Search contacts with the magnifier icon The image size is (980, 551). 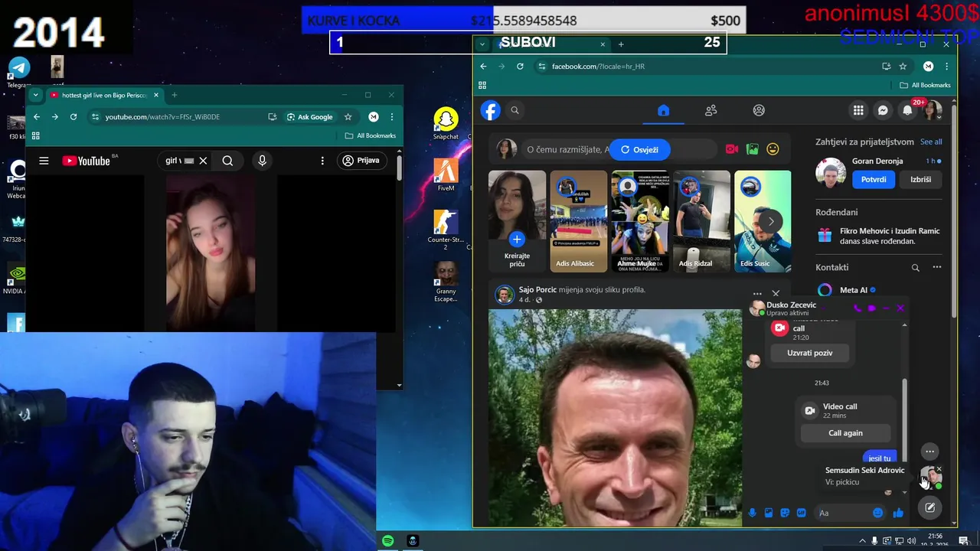click(915, 268)
